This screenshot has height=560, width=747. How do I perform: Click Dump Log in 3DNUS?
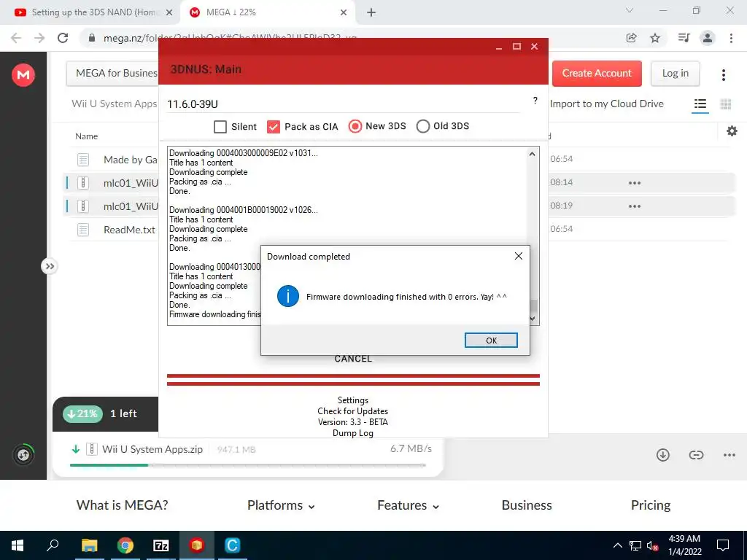[353, 433]
